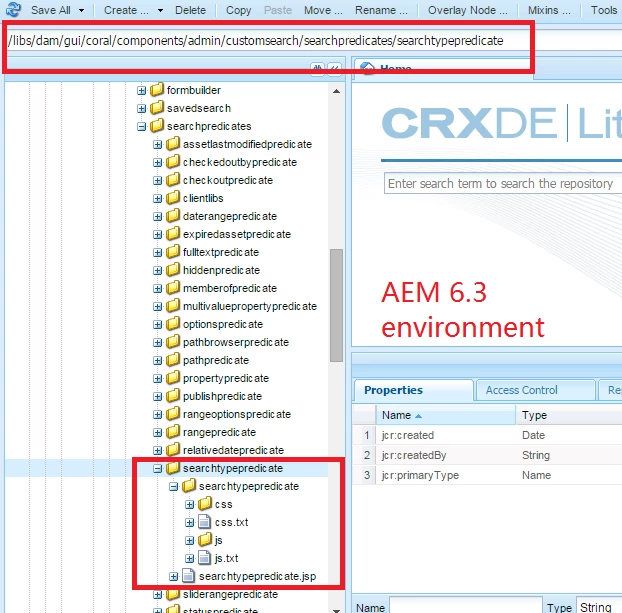Click the new property Name input
This screenshot has width=622, height=613.
(x=466, y=606)
